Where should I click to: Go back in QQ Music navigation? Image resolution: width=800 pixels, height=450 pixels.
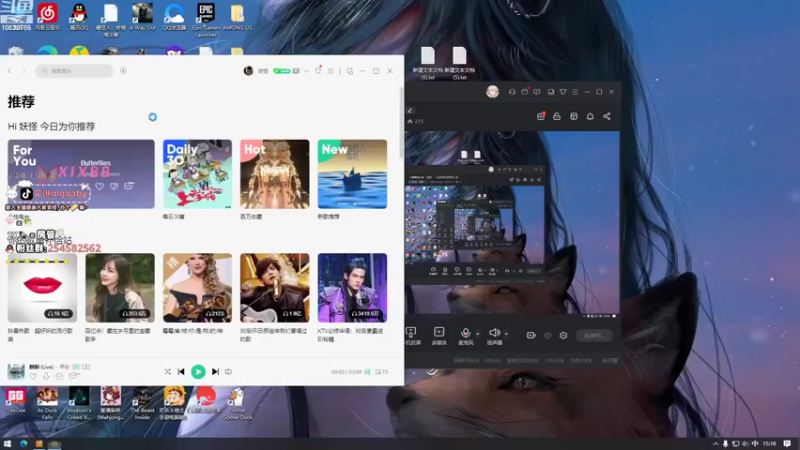pyautogui.click(x=10, y=71)
